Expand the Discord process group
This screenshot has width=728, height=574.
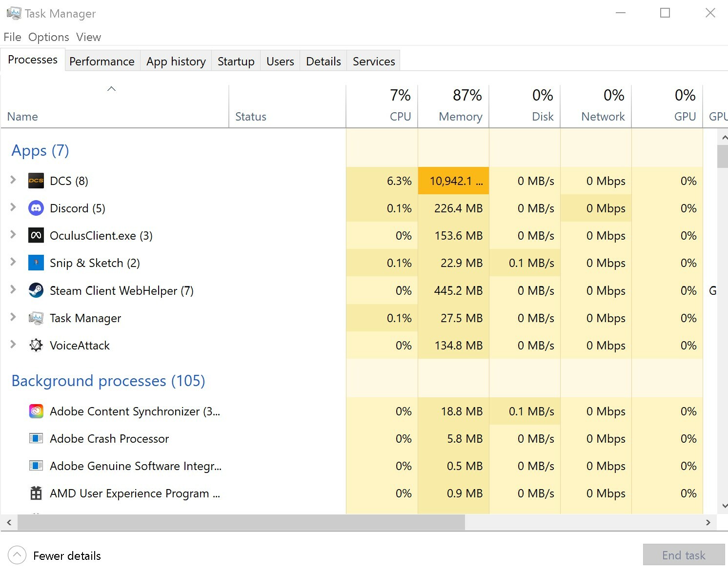pos(13,207)
